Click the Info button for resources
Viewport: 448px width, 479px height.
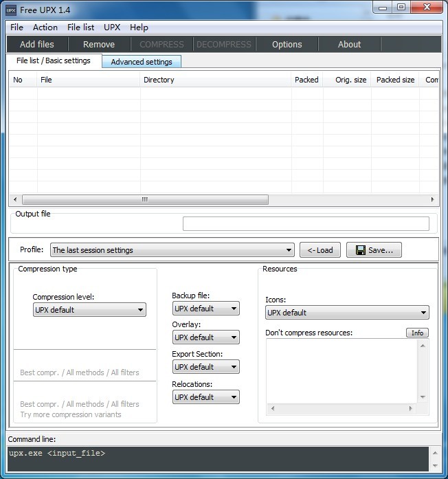pyautogui.click(x=417, y=333)
